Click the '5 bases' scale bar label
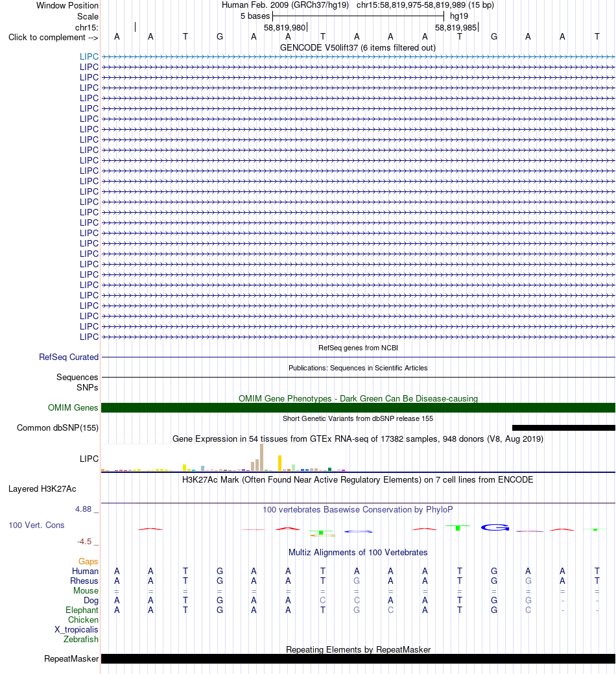This screenshot has width=616, height=674. click(x=255, y=16)
